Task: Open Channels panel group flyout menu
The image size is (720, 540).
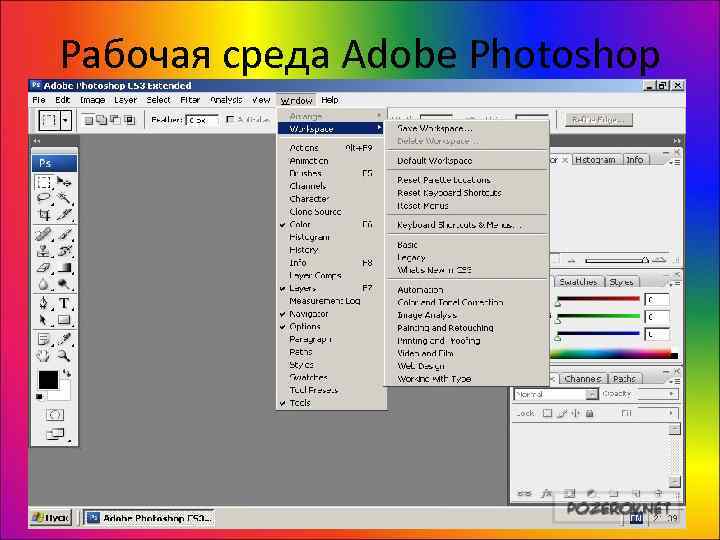Action: pos(675,381)
